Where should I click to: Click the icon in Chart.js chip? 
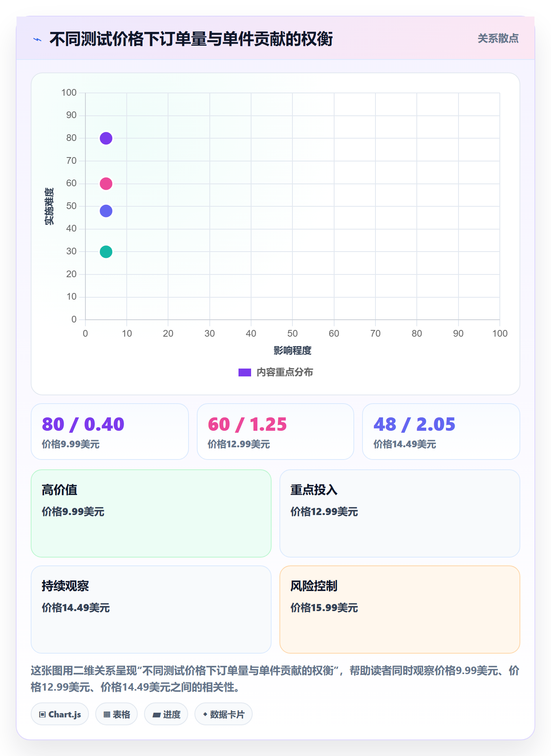coord(43,715)
